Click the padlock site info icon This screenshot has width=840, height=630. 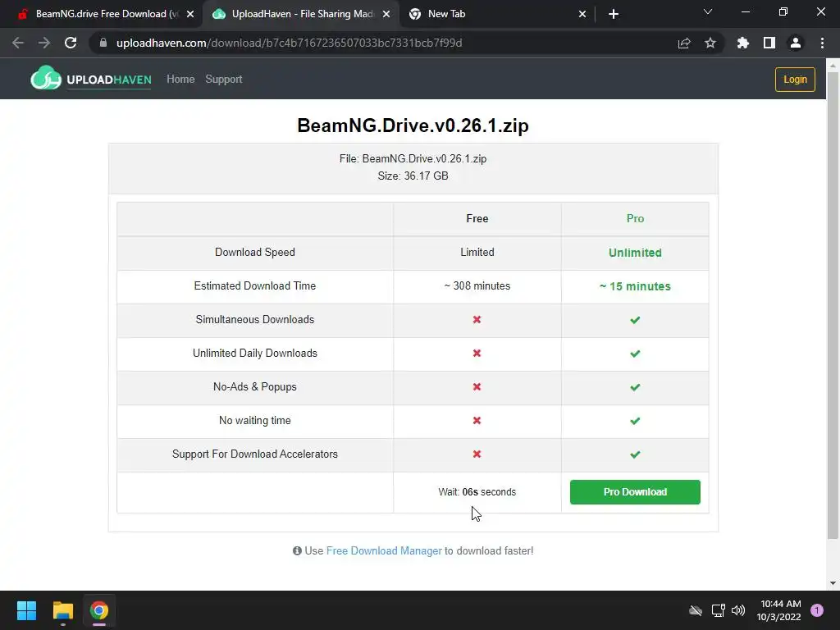pyautogui.click(x=103, y=43)
